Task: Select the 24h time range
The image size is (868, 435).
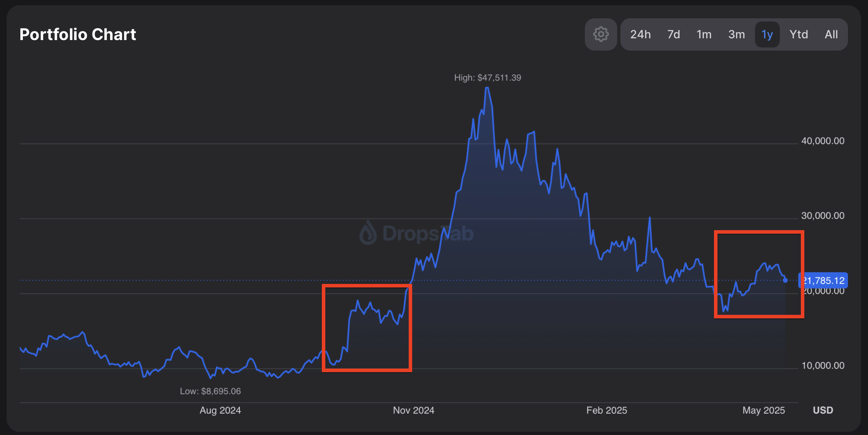Action: click(640, 34)
